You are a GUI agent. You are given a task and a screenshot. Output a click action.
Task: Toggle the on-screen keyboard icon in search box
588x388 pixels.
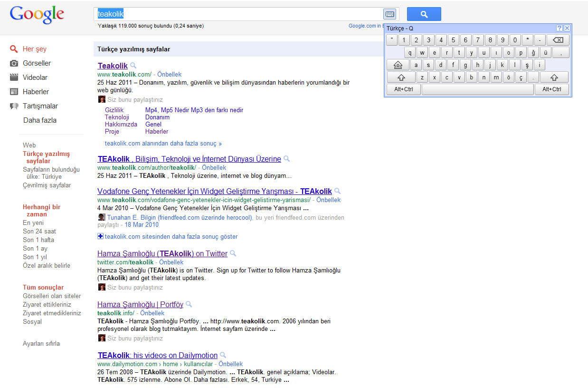point(389,14)
